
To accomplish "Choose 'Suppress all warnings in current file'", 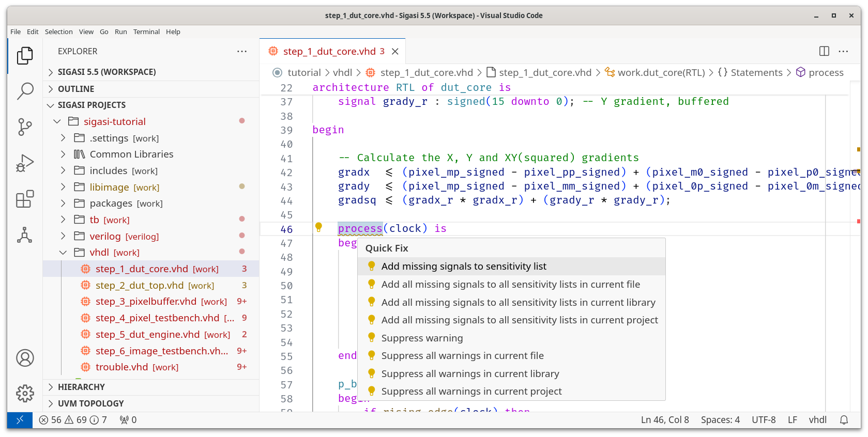I will 511,356.
